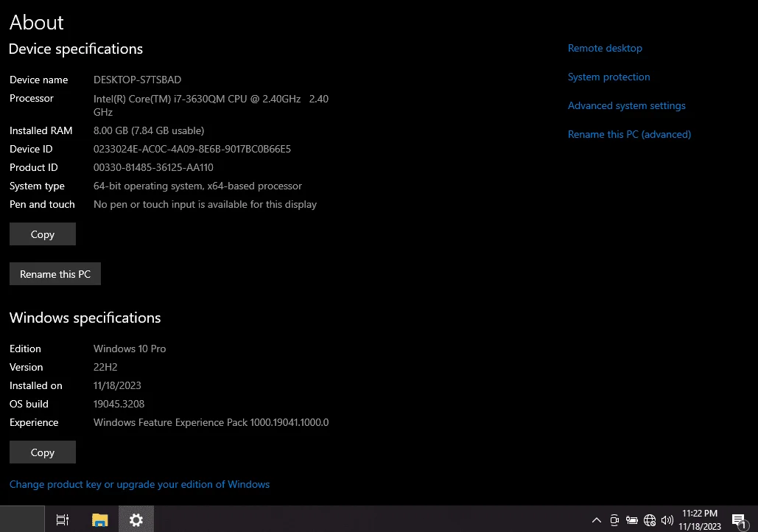This screenshot has height=532, width=758.
Task: Open Rename this PC (advanced) link
Action: [x=629, y=134]
